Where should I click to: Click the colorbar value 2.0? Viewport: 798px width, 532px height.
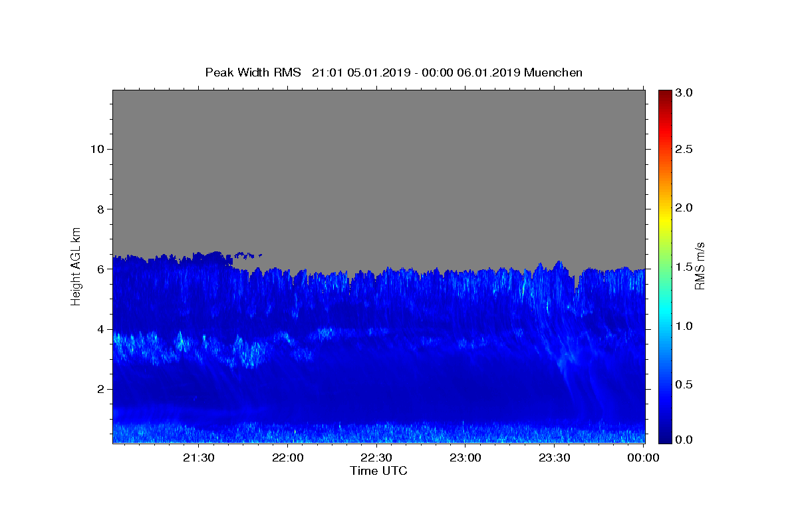685,207
